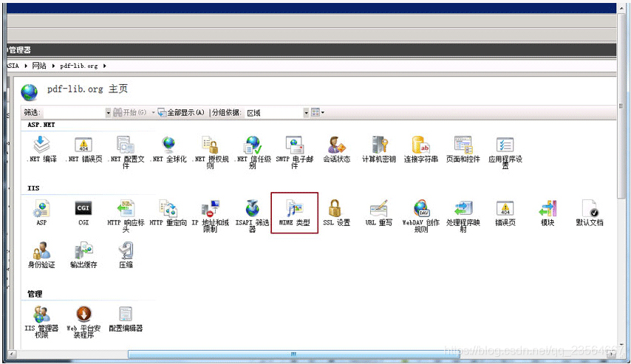The image size is (631, 364).
Task: Expand the arrow before 网站 in breadcrumb
Action: click(x=26, y=66)
